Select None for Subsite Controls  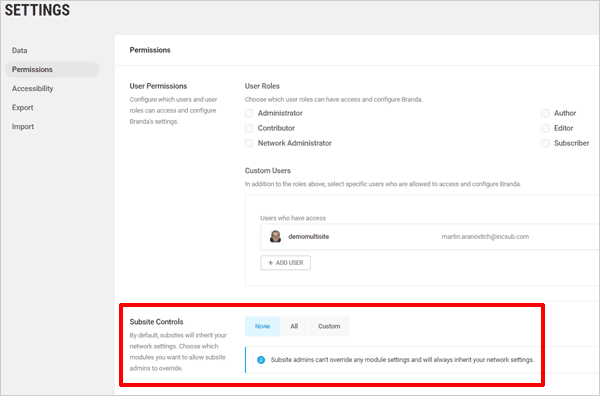click(x=262, y=326)
